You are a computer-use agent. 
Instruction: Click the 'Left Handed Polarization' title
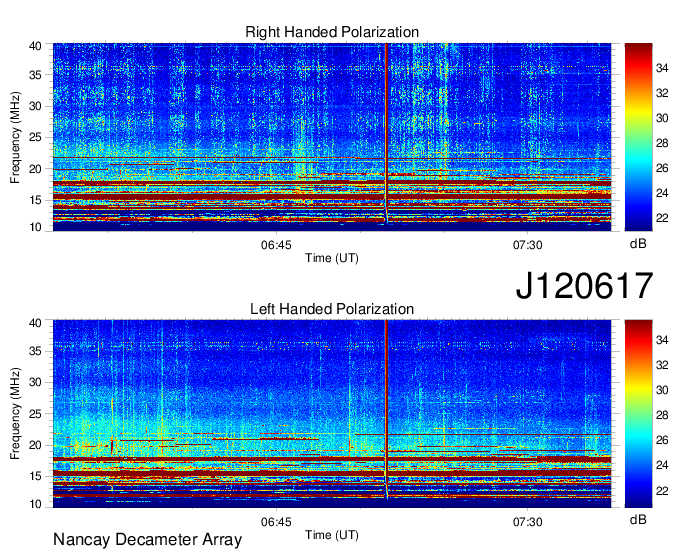(x=332, y=309)
